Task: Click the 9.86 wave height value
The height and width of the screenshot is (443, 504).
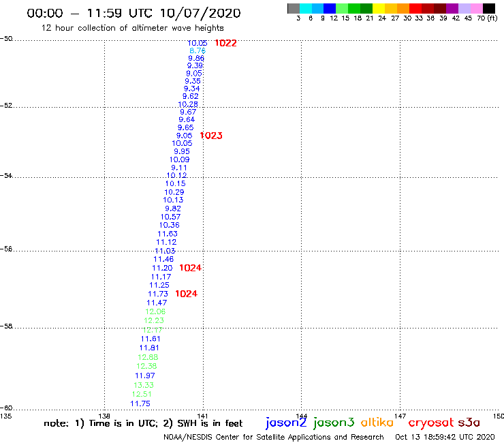Action: [x=196, y=58]
